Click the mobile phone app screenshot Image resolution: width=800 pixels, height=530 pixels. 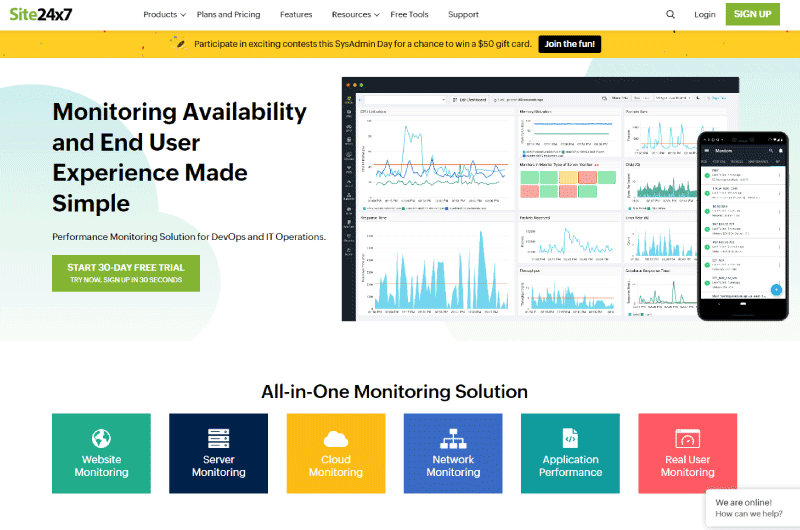click(743, 226)
